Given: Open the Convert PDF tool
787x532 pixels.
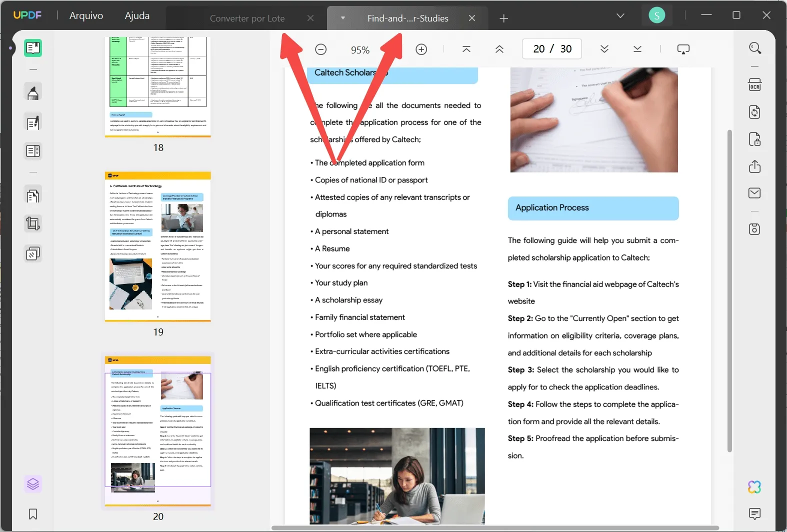Looking at the screenshot, I should (755, 111).
